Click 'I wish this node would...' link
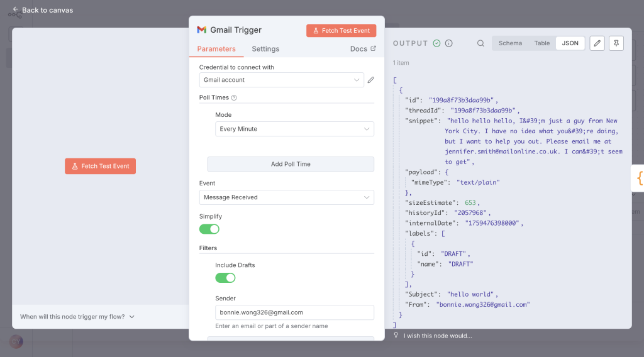 [x=438, y=336]
